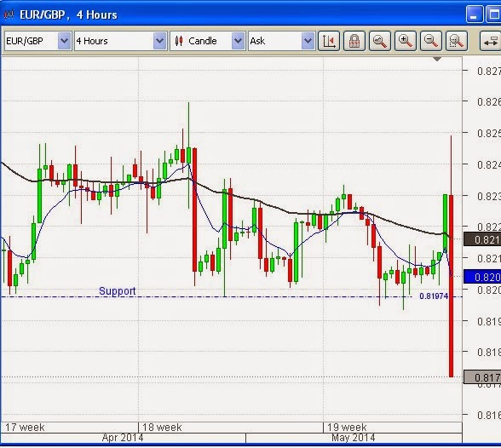Click the 'May 2014' month label
The width and height of the screenshot is (501, 448).
click(x=353, y=438)
